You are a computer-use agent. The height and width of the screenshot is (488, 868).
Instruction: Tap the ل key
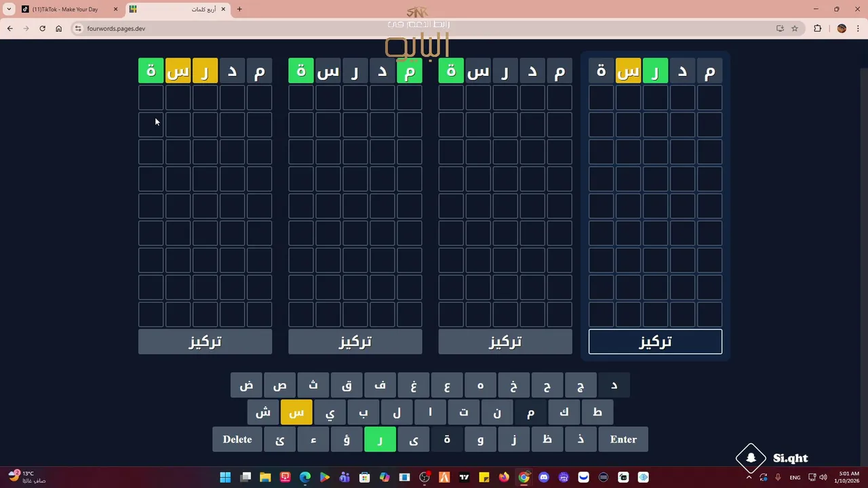pyautogui.click(x=397, y=412)
